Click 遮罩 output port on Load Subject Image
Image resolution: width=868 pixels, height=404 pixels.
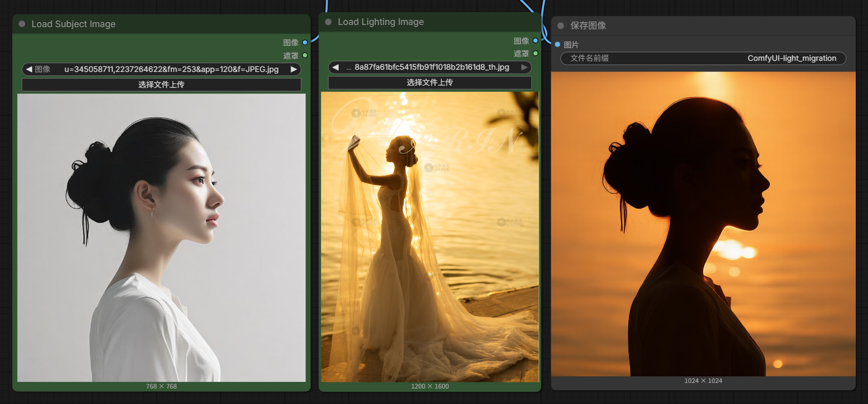click(x=305, y=55)
